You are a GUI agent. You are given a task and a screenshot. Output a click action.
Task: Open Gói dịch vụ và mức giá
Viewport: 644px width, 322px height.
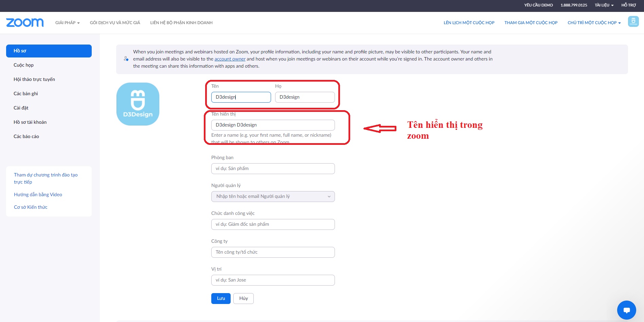pyautogui.click(x=115, y=23)
